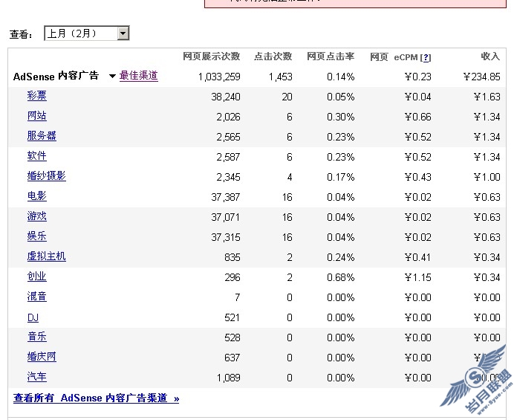Viewport: 517px width, 420px height.
Task: Open the 婚庆网 channel link
Action: [42, 357]
